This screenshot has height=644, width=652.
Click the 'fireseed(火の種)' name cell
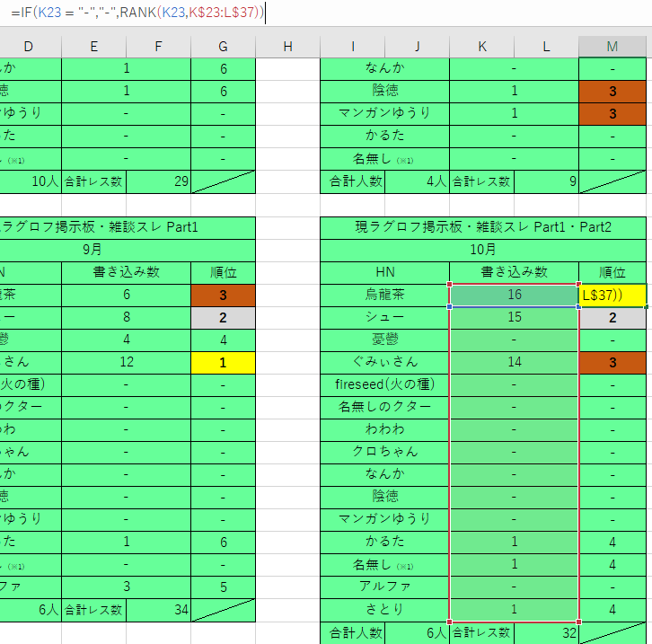[385, 384]
